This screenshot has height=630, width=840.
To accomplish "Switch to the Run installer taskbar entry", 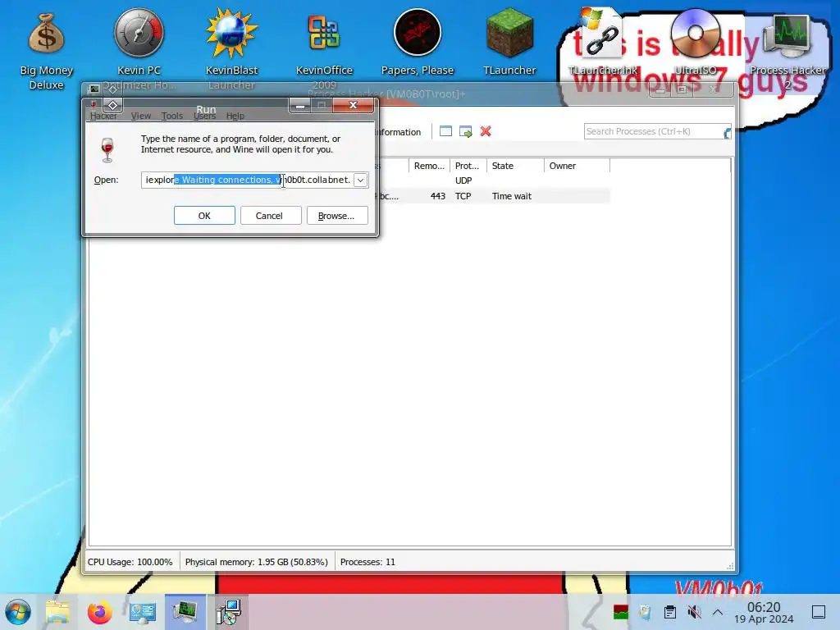I will (228, 612).
